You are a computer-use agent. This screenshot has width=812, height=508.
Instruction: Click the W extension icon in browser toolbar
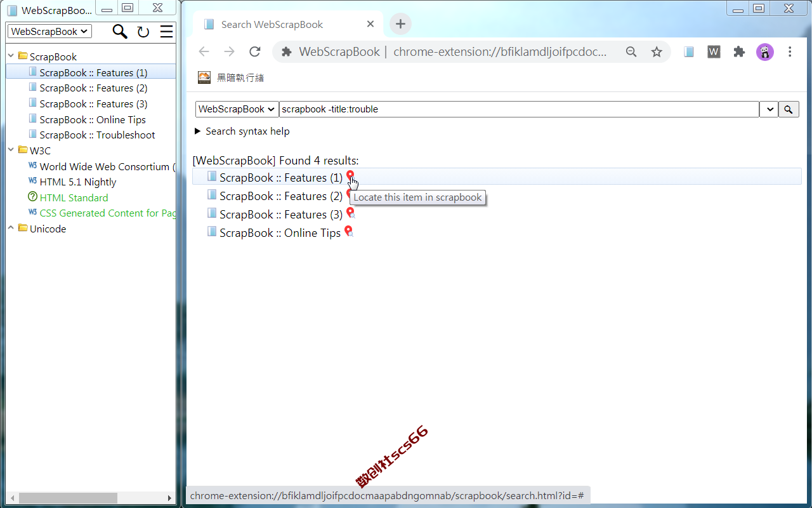[714, 52]
